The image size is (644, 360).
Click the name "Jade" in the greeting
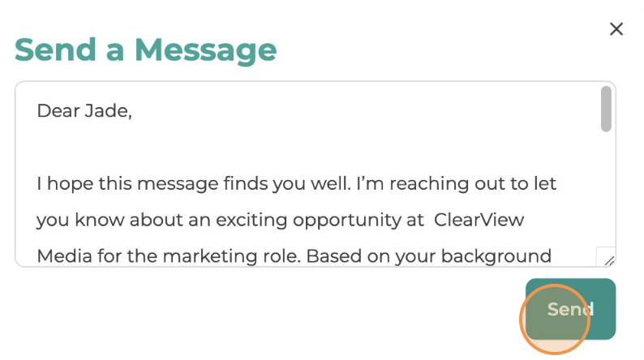tap(108, 111)
